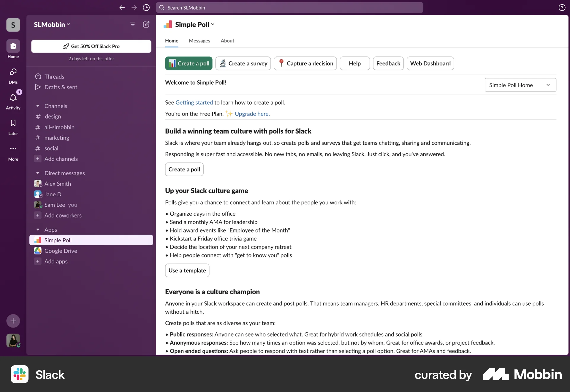Collapse the Direct messages section

[x=38, y=173]
